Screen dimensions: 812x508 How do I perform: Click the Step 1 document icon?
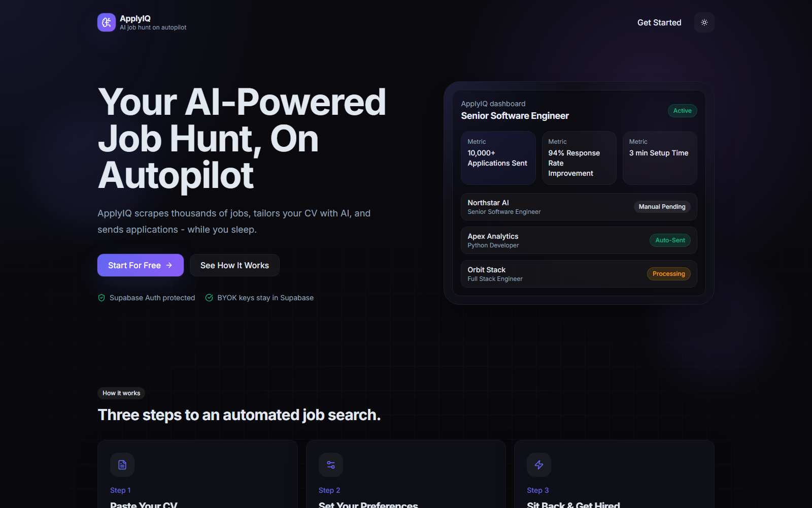(122, 465)
